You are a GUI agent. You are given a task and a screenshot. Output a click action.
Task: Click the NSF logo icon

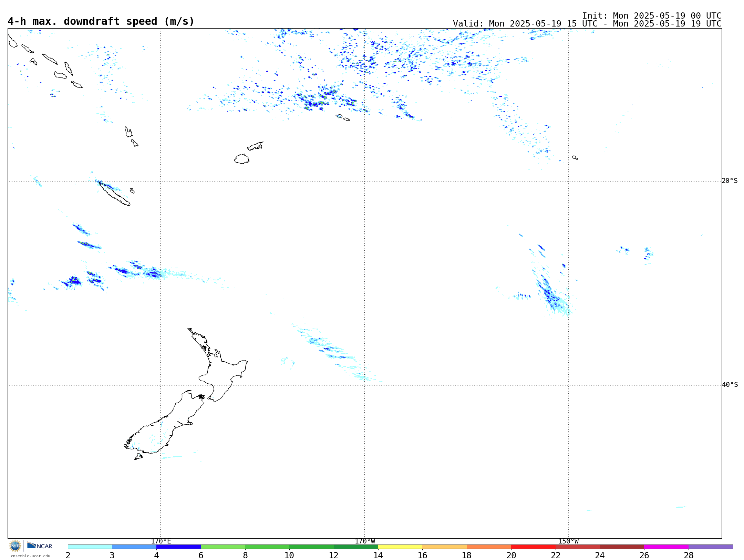(15, 546)
